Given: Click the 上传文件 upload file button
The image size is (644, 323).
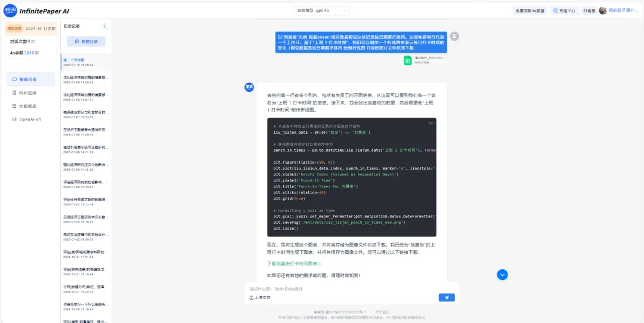Looking at the screenshot, I should [x=260, y=297].
